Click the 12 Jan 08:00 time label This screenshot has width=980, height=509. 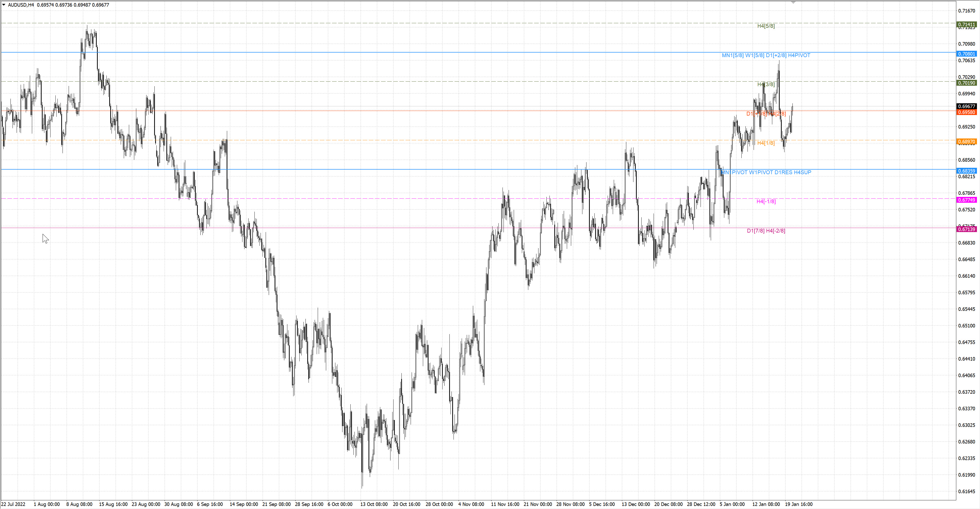pyautogui.click(x=766, y=504)
